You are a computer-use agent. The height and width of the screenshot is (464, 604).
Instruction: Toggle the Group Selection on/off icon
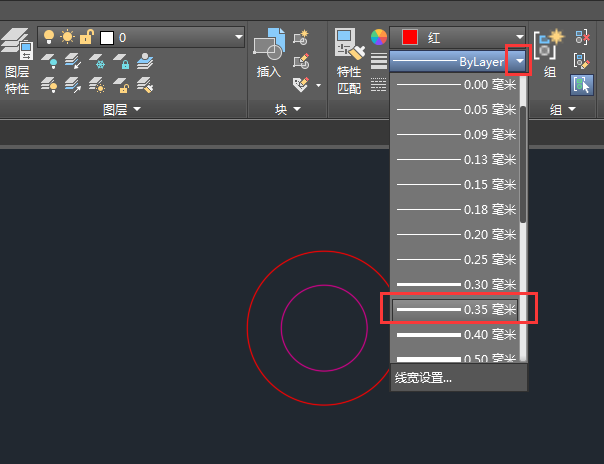point(582,85)
